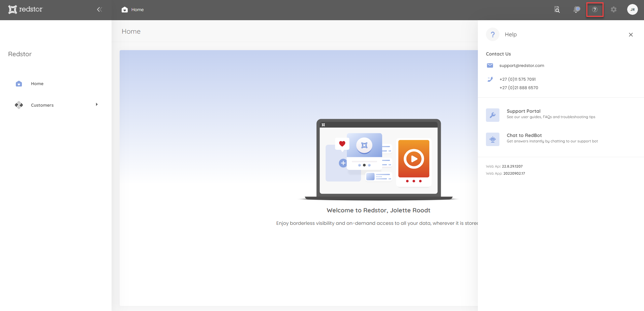Close the Help panel
644x311 pixels.
pyautogui.click(x=631, y=35)
